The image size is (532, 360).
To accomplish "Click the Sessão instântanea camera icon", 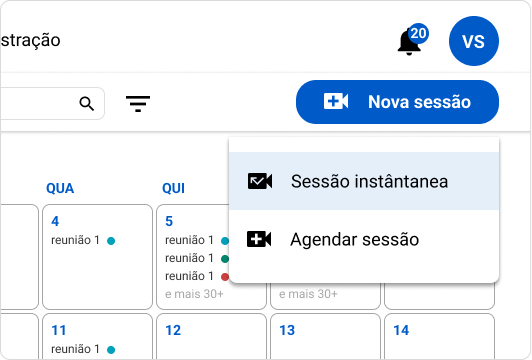I will pyautogui.click(x=260, y=181).
